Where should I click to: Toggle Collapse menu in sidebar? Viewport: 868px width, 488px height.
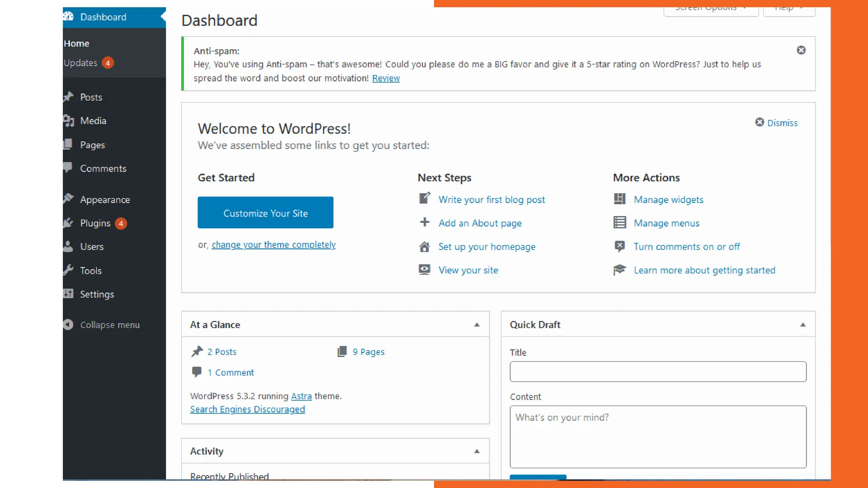102,324
